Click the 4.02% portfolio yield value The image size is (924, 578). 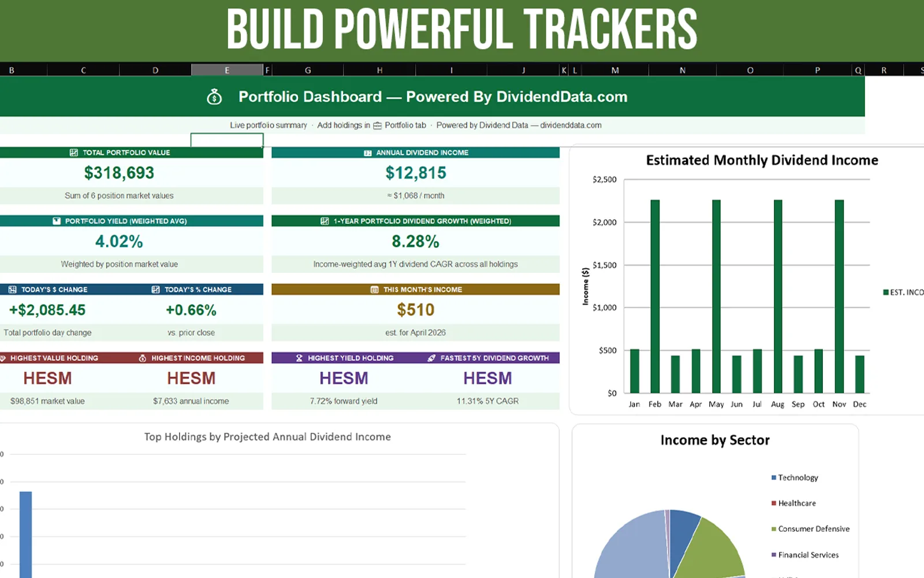tap(119, 242)
